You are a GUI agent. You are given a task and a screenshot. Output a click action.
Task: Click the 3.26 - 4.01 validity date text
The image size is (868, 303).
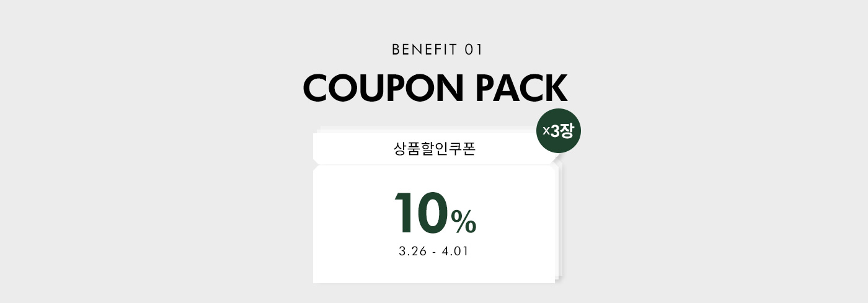pos(434,252)
